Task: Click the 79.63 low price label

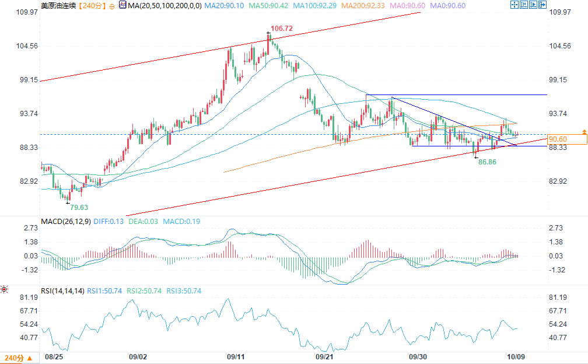Action: pos(79,207)
